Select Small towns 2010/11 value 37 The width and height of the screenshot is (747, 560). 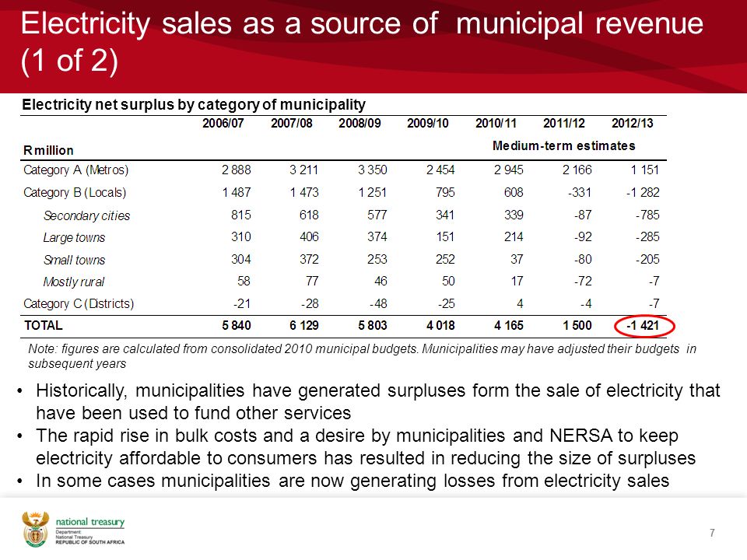(517, 259)
